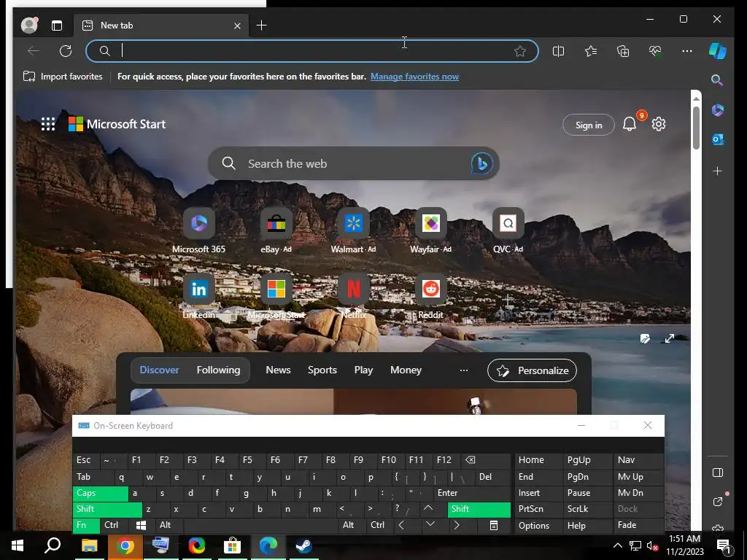Show more feed categories ellipsis
The image size is (747, 560).
pos(463,370)
